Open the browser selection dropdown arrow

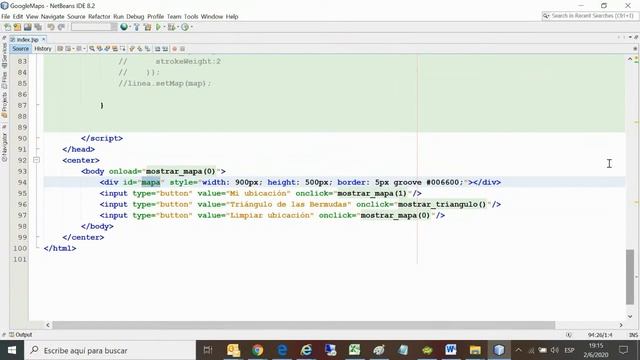click(130, 27)
